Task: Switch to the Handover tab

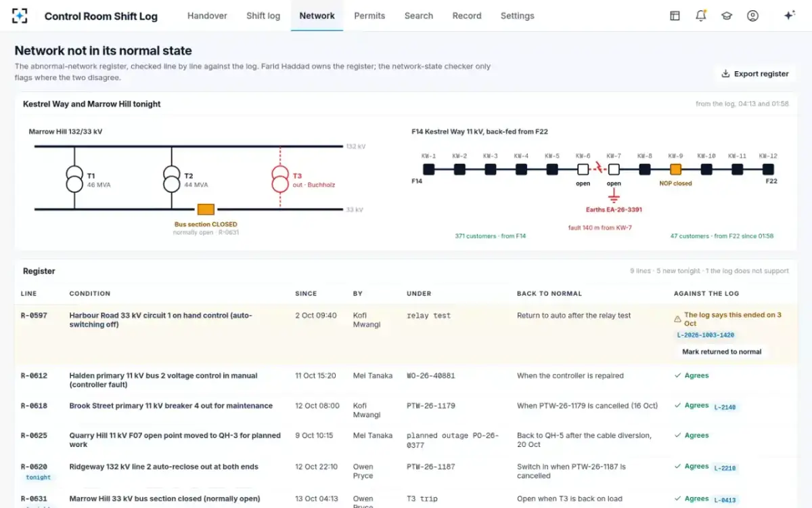Action: (x=207, y=16)
